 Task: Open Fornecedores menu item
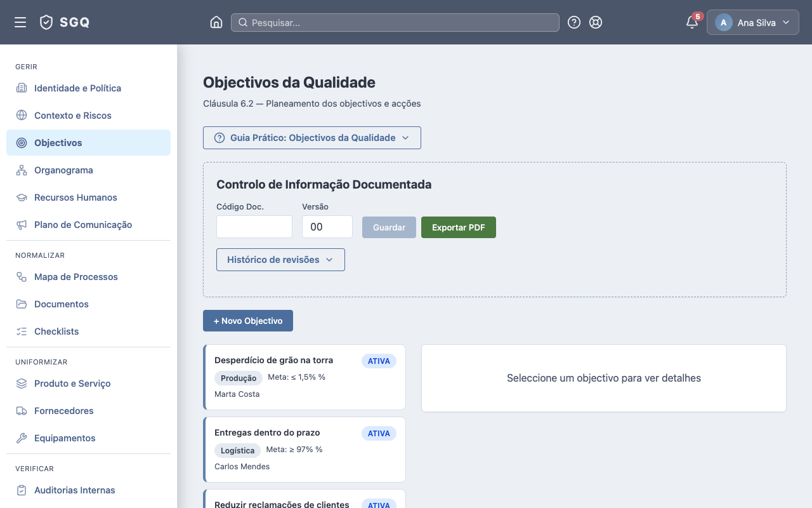(x=89, y=411)
